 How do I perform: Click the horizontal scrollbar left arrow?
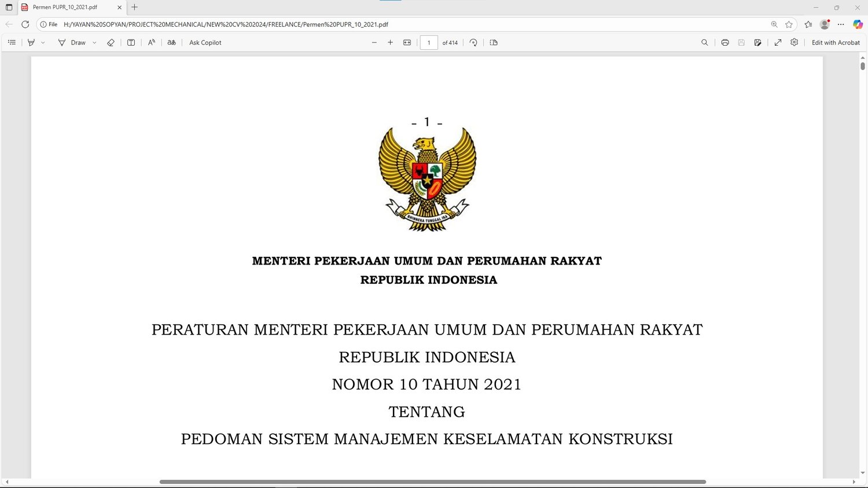pos(6,482)
